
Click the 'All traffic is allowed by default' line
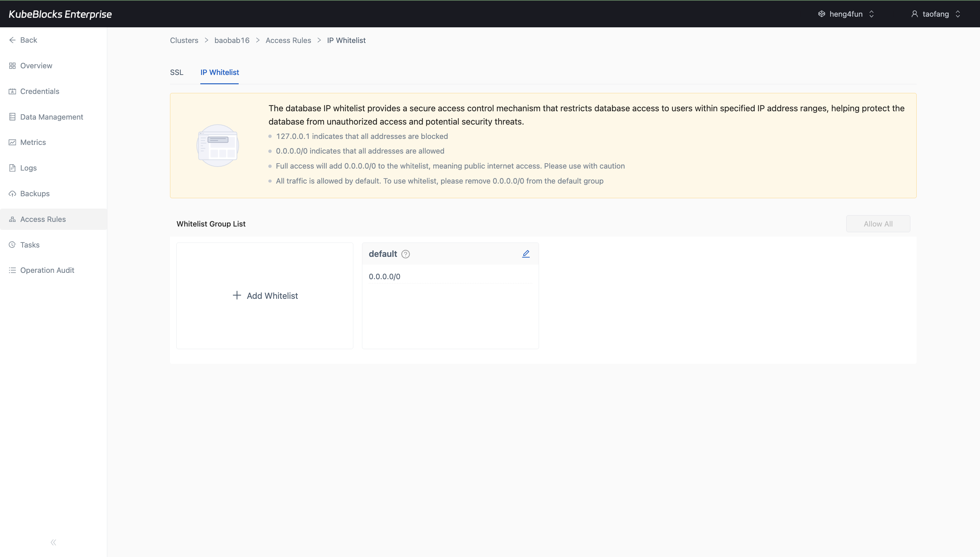pos(439,181)
